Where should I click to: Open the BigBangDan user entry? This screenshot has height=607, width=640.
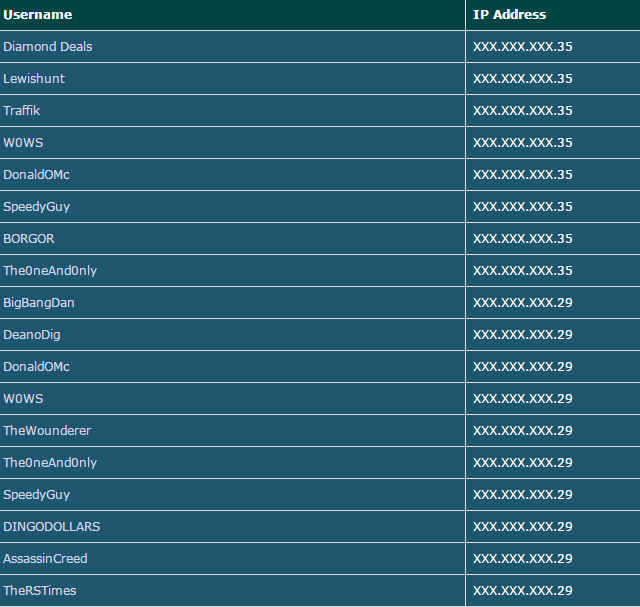(39, 302)
